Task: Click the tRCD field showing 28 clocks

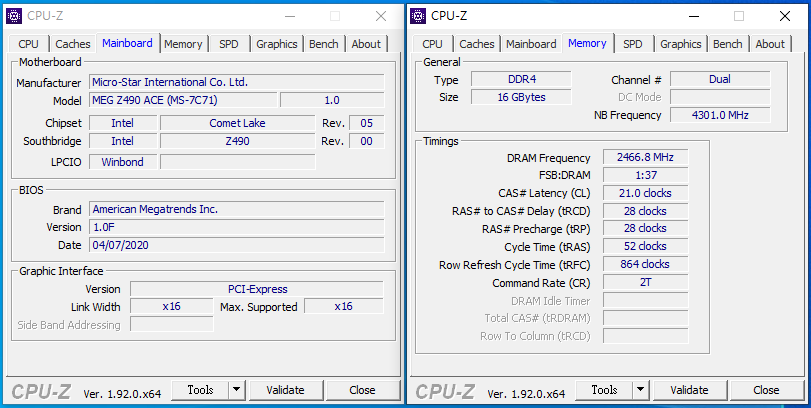Action: coord(645,211)
